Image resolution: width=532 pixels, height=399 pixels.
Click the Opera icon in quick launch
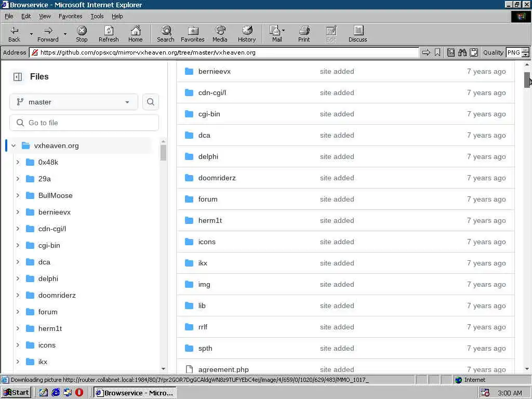point(79,393)
